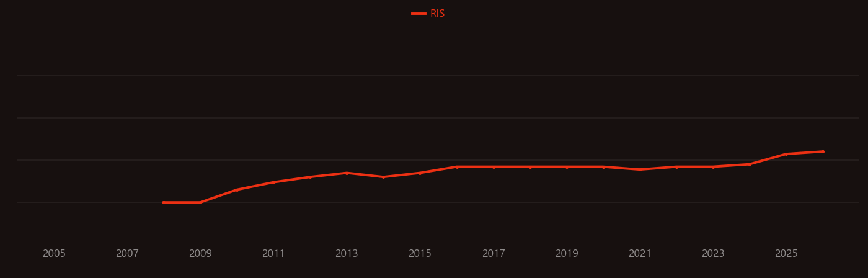The width and height of the screenshot is (868, 278).
Task: Select the RIS data point at 2015
Action: coord(420,173)
